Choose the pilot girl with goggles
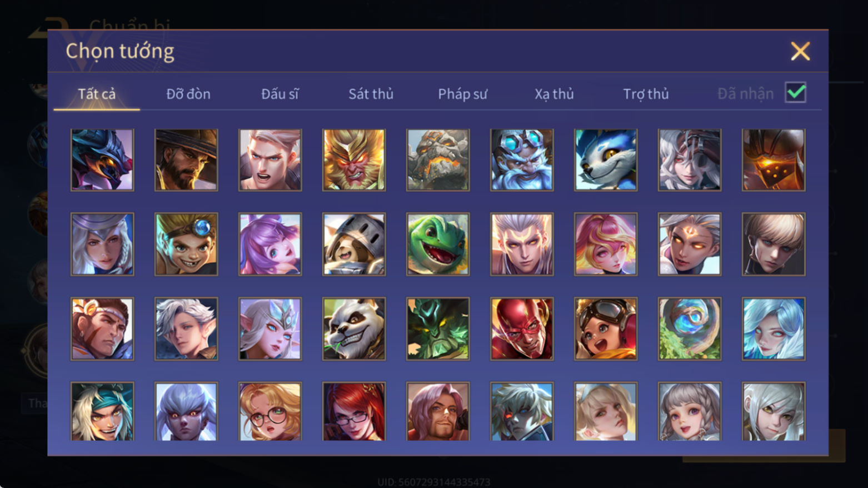The height and width of the screenshot is (488, 868). pos(606,328)
